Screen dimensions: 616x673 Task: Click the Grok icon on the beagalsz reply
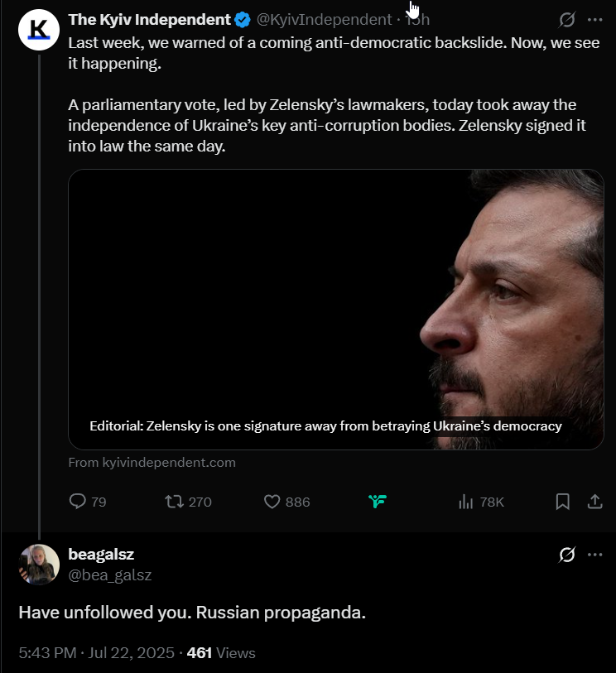pos(566,555)
